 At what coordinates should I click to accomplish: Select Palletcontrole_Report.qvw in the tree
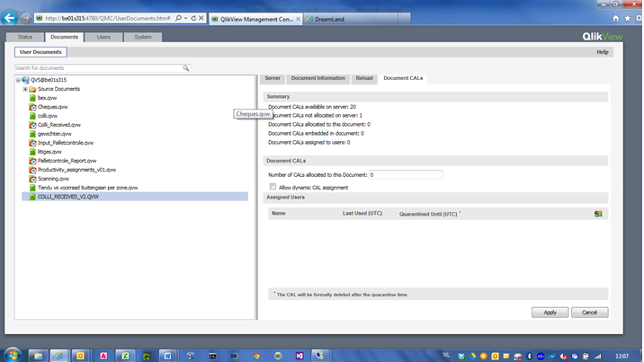(67, 161)
